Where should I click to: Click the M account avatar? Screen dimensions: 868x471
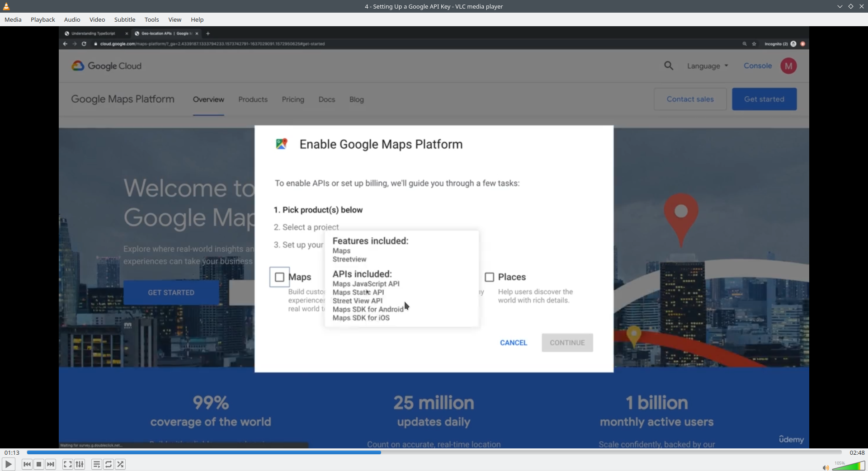788,66
